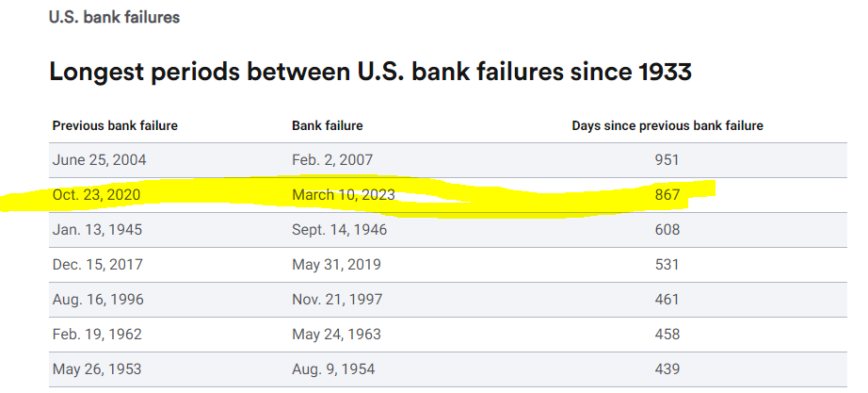The width and height of the screenshot is (868, 393).
Task: Click the 'Longest periods between U.S. bank failures' heading
Action: (x=370, y=72)
